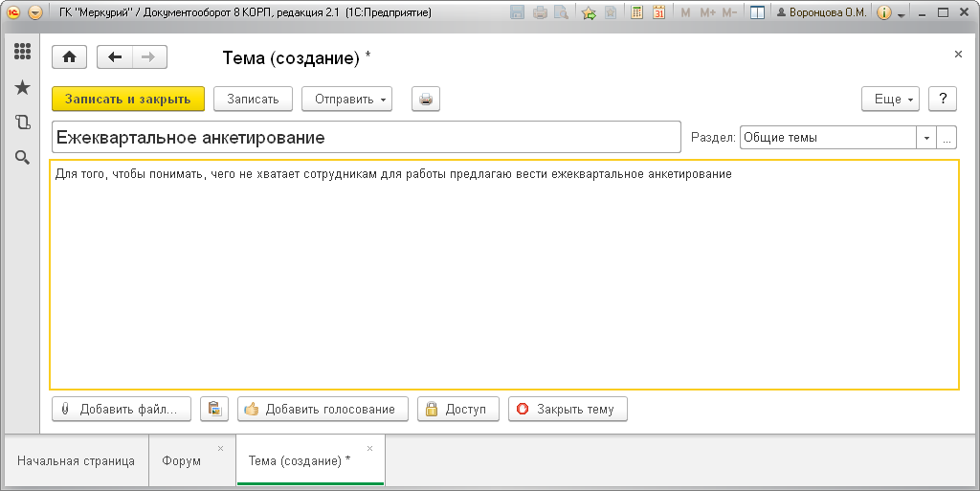This screenshot has width=980, height=491.
Task: Click Записать и закрыть button
Action: pos(128,100)
